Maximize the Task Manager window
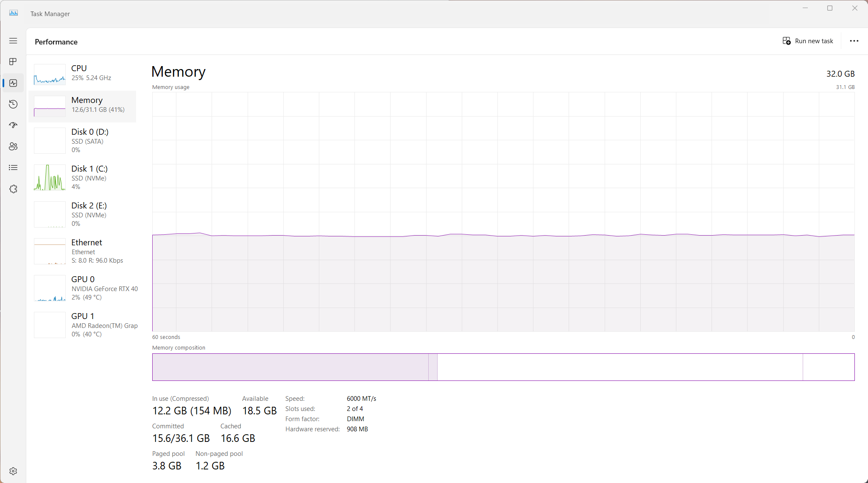Image resolution: width=868 pixels, height=483 pixels. [x=830, y=8]
